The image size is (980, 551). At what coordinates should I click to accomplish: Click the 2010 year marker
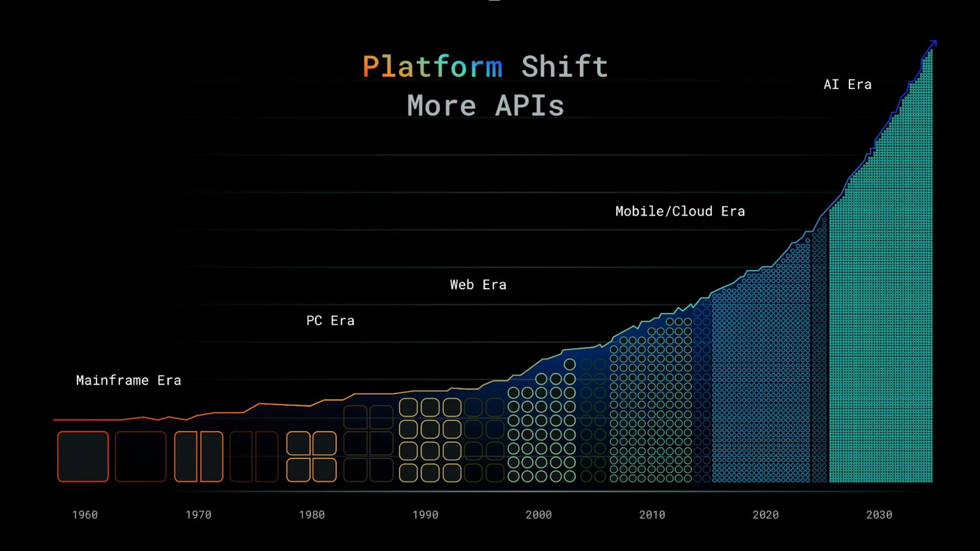tap(652, 515)
